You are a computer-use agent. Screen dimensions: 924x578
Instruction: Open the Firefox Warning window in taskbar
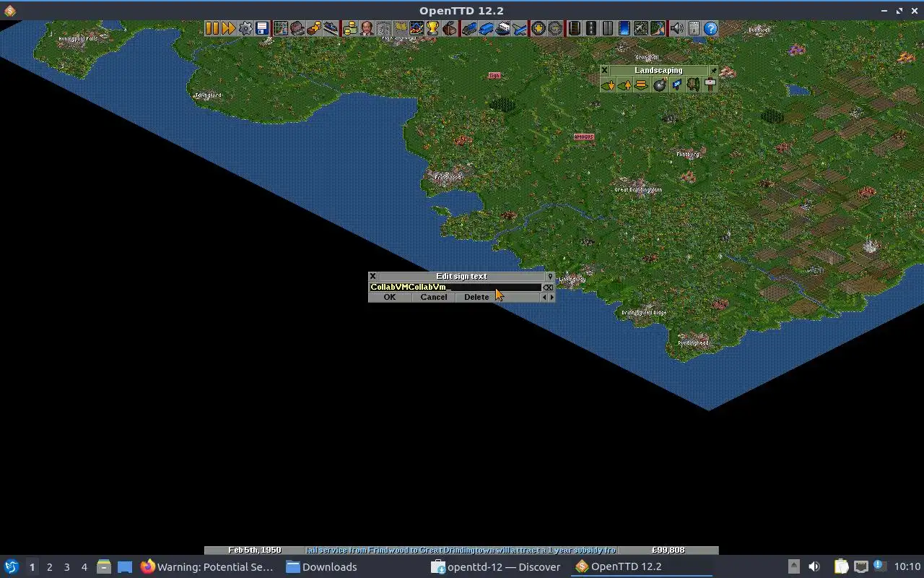pos(207,566)
